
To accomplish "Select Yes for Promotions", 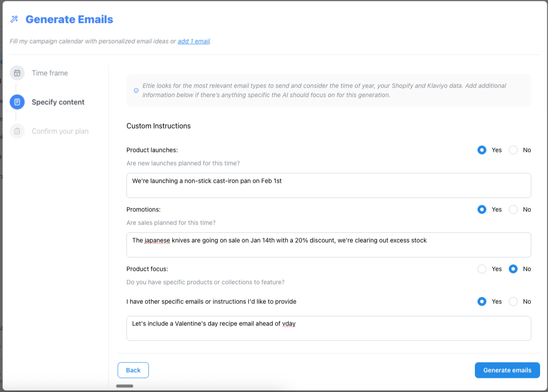I will coord(482,210).
